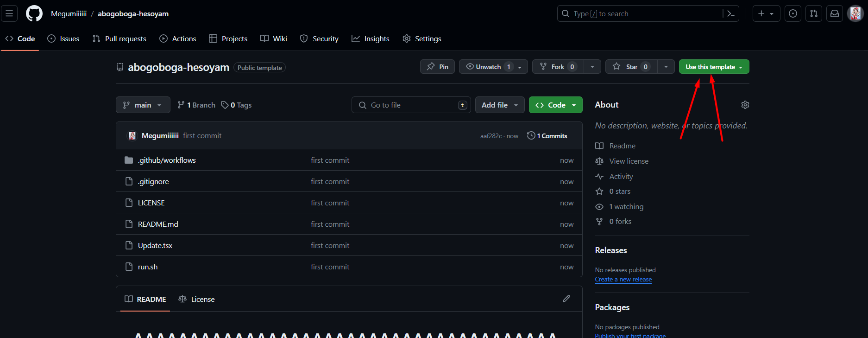Open the Add file dropdown

point(499,105)
